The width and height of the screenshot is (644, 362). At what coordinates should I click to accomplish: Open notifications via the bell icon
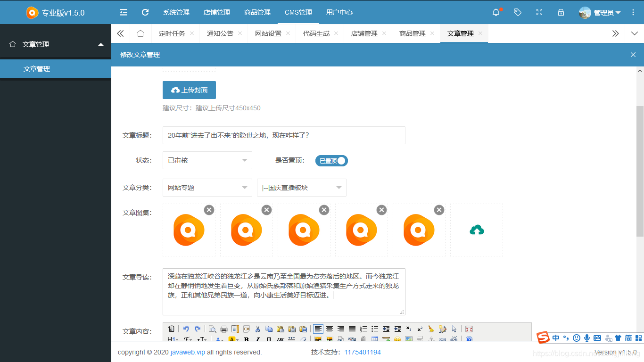(496, 12)
